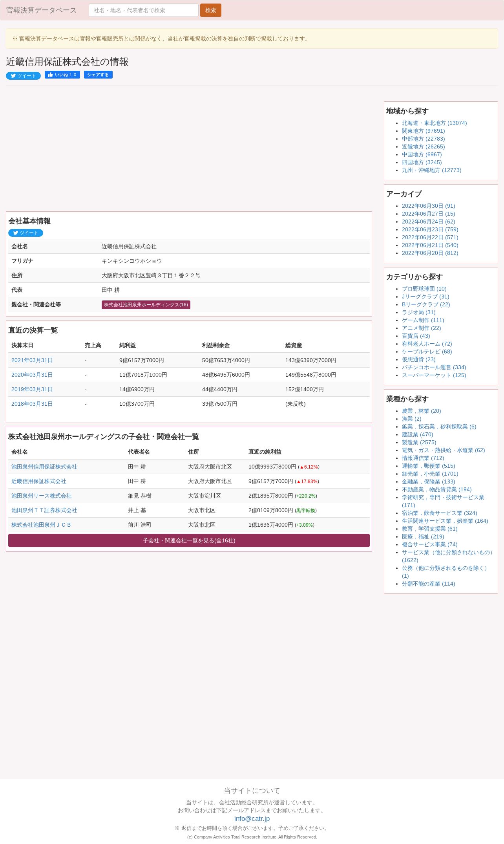Browse the パチンコホール運営 category
Image resolution: width=504 pixels, height=844 pixels.
(434, 367)
